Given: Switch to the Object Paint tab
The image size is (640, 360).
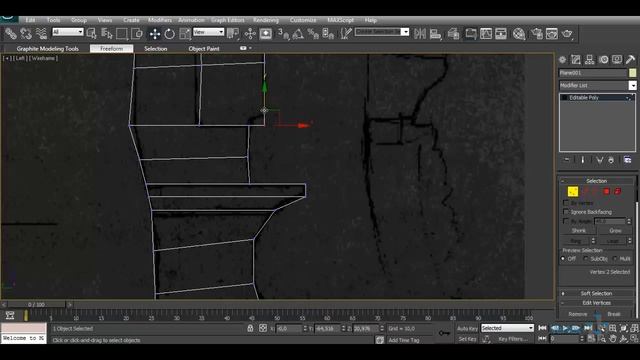Looking at the screenshot, I should pos(204,49).
